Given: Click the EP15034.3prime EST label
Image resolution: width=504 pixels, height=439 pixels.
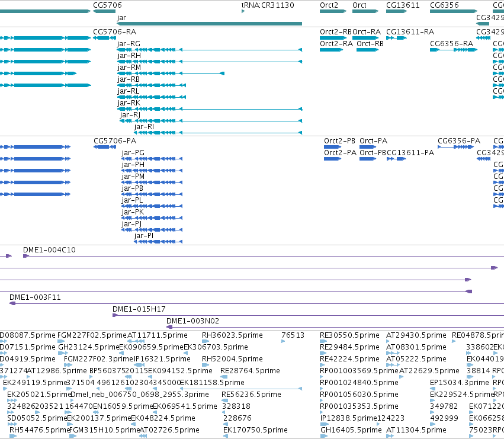Looking at the screenshot, I should coord(460,383).
